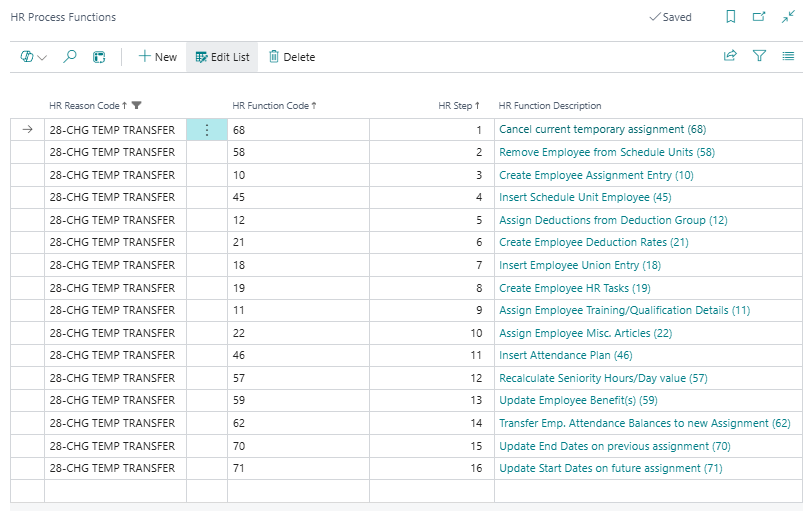
Task: Click the share icon in toolbar
Action: click(x=730, y=56)
